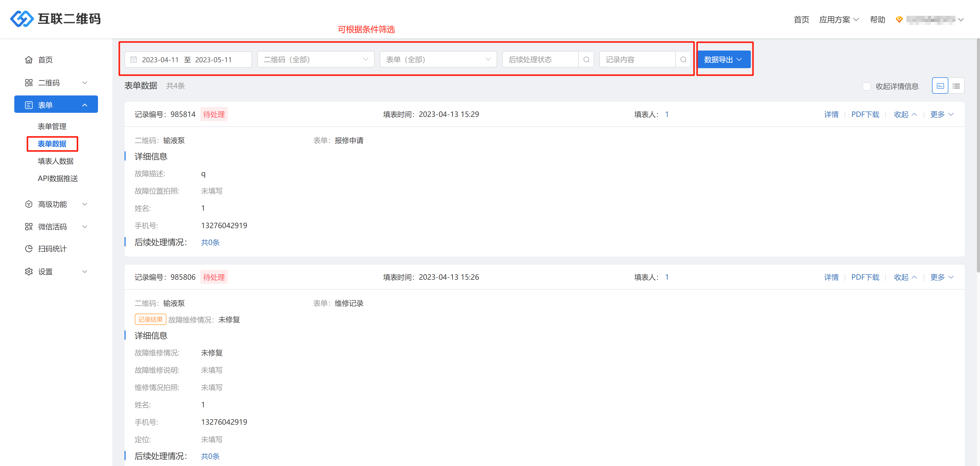
Task: Click the search icon beside 后续处理状态
Action: click(x=586, y=60)
